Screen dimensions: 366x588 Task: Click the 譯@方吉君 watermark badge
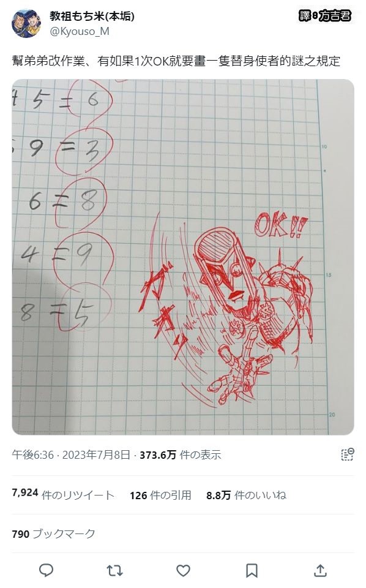click(x=325, y=16)
